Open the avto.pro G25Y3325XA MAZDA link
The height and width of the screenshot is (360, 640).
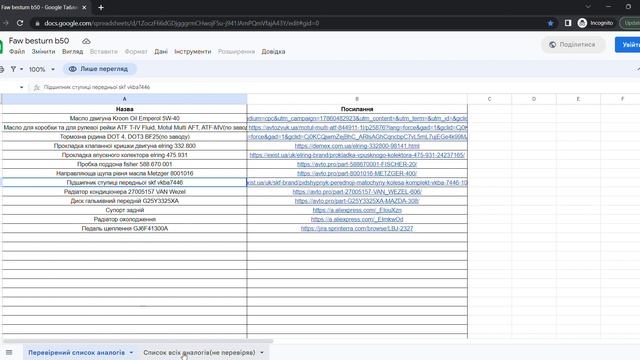tap(357, 201)
